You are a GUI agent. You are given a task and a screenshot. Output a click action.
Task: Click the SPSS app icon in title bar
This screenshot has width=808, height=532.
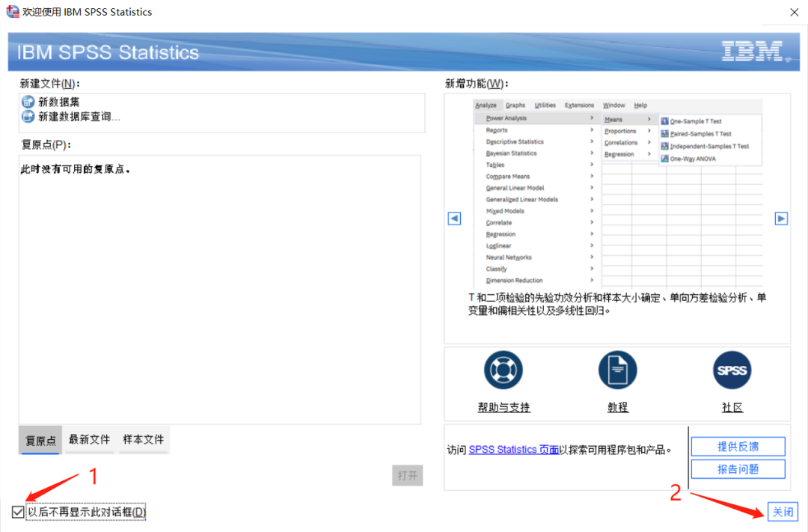13,11
